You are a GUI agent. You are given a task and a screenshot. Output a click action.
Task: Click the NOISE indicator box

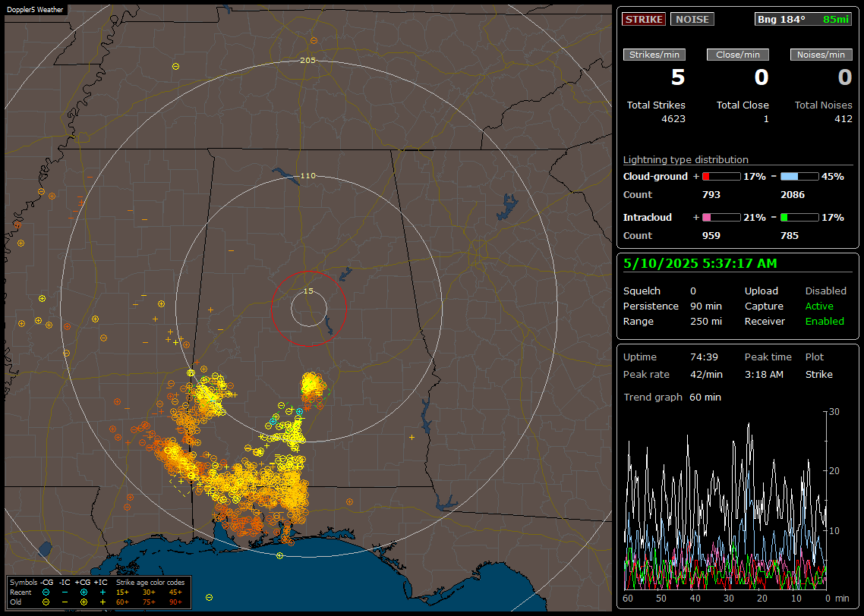click(x=692, y=19)
